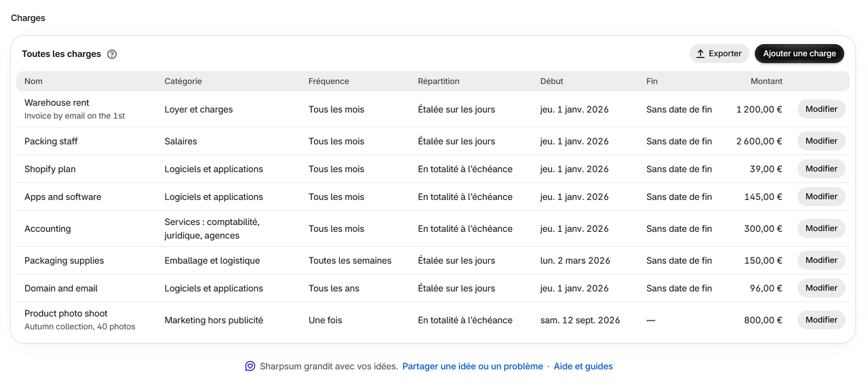Select the Packaging supplies name
868x389 pixels.
(x=64, y=261)
